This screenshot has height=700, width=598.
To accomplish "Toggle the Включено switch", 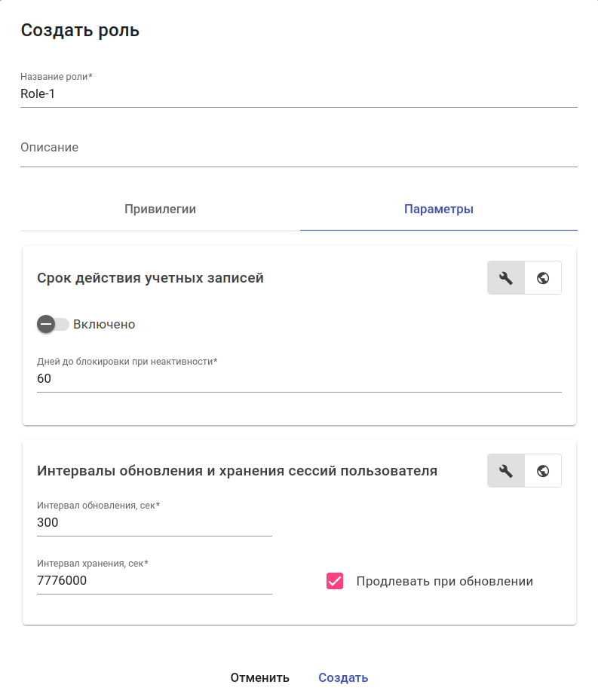I will click(53, 324).
